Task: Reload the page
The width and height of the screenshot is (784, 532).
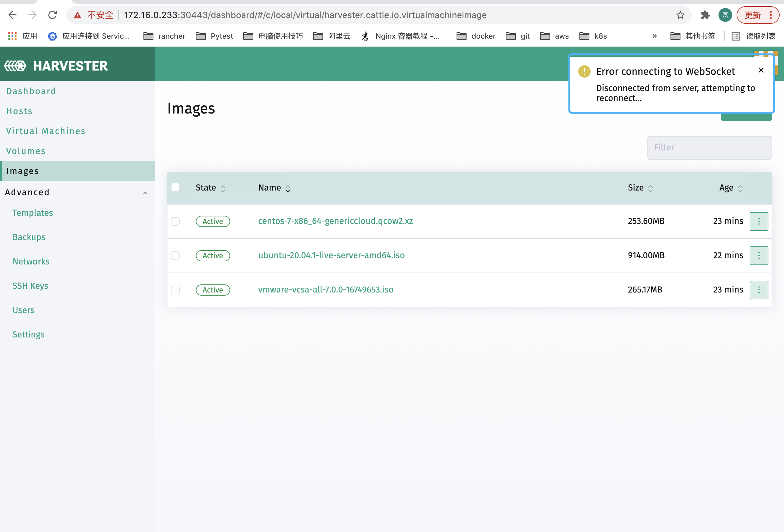Action: (x=52, y=15)
